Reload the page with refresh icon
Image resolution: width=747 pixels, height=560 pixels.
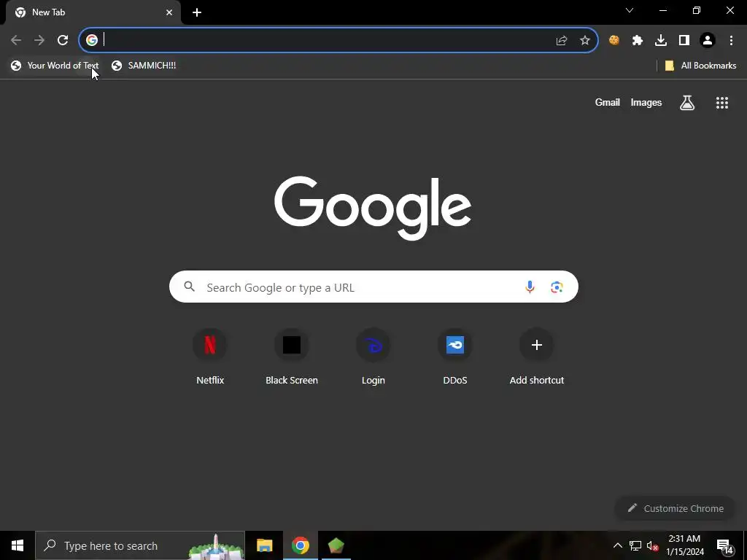pyautogui.click(x=63, y=40)
